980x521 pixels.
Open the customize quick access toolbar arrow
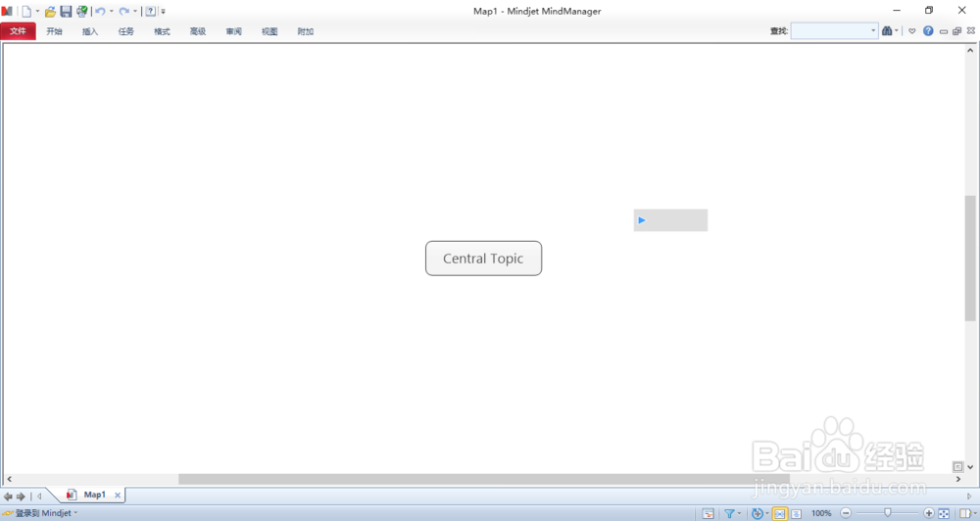pos(163,11)
